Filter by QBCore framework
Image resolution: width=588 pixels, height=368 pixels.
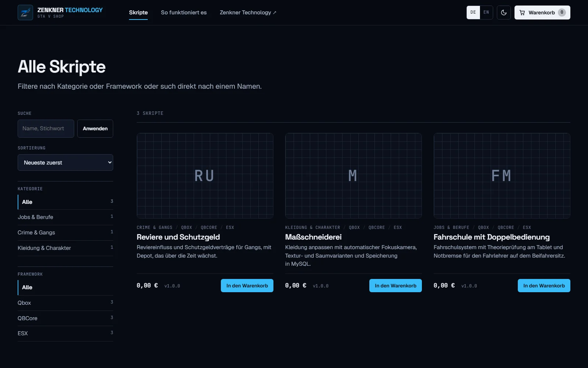point(65,318)
